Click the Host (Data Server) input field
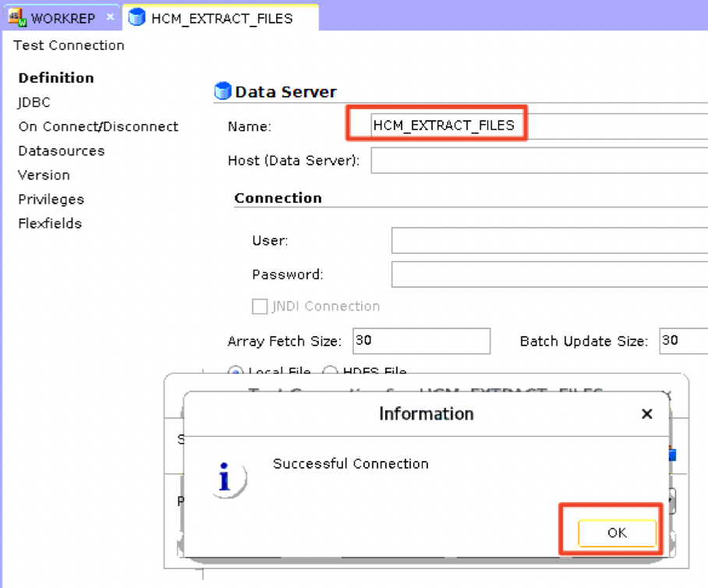This screenshot has height=588, width=708. click(x=538, y=161)
